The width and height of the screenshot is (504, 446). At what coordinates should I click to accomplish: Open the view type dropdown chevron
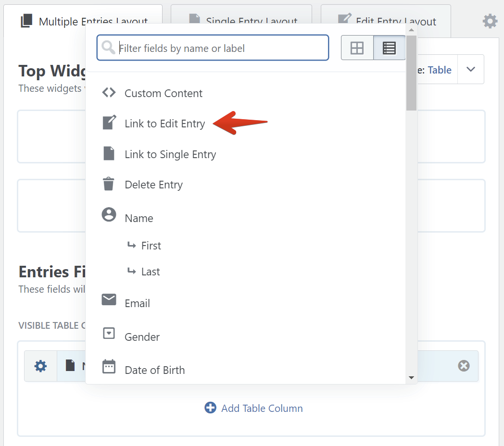471,70
